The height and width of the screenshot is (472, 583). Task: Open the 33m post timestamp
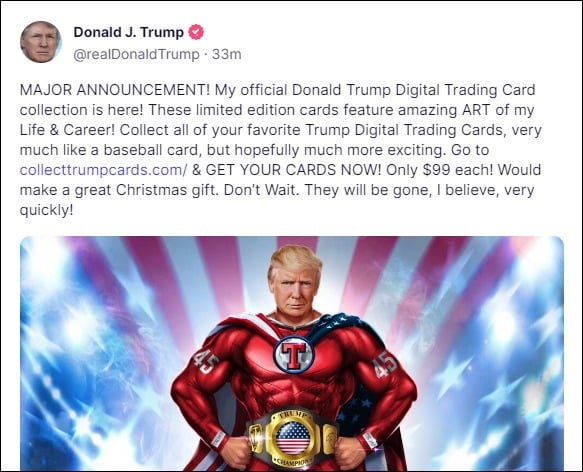[226, 55]
